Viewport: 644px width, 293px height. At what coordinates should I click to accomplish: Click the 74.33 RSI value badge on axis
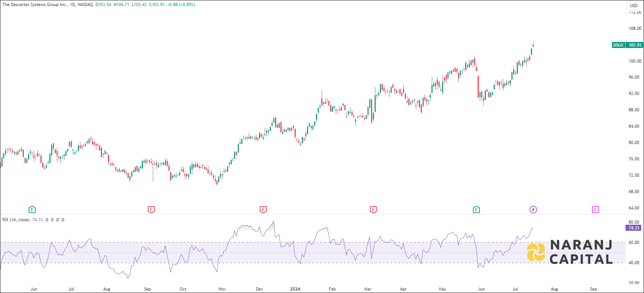634,228
